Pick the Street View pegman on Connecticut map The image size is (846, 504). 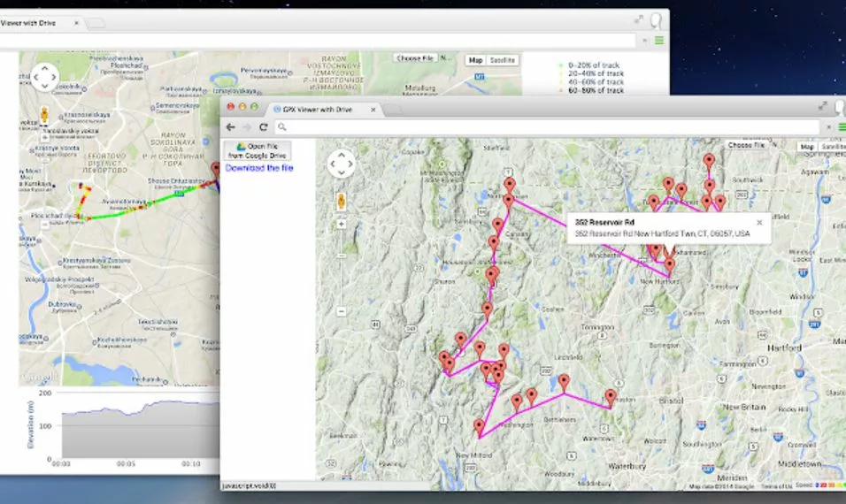click(x=341, y=201)
